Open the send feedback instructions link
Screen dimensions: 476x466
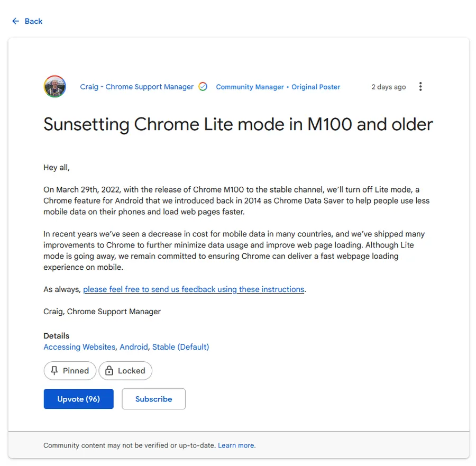pos(194,289)
